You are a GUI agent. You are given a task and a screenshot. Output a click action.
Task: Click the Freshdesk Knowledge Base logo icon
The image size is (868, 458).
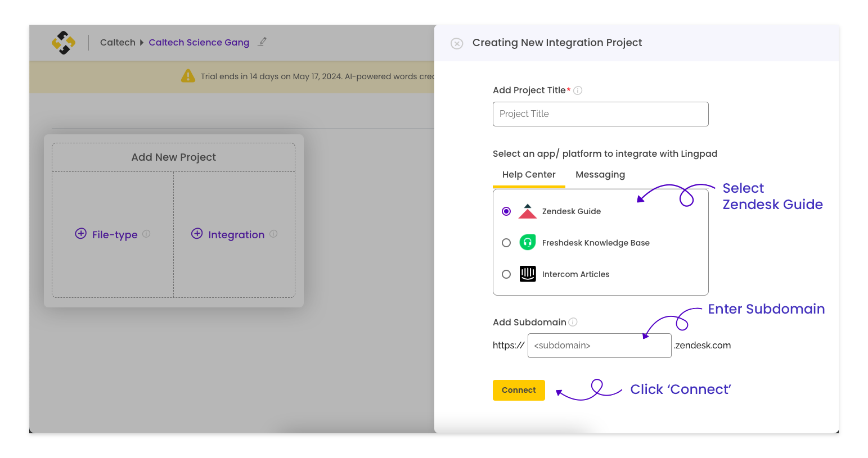click(x=528, y=242)
